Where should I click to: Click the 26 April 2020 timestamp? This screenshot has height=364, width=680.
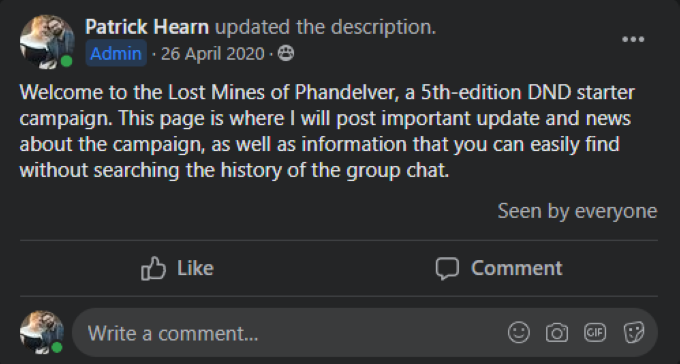[212, 54]
